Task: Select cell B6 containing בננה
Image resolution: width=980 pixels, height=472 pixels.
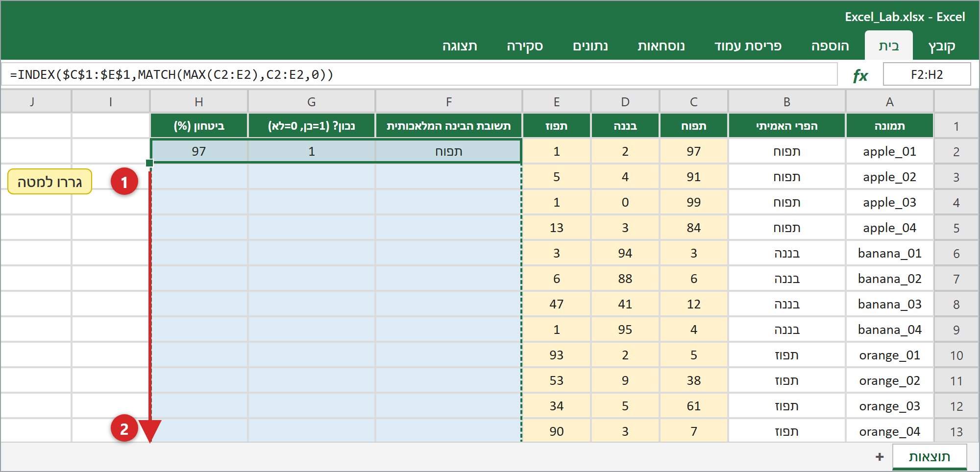Action: coord(787,253)
